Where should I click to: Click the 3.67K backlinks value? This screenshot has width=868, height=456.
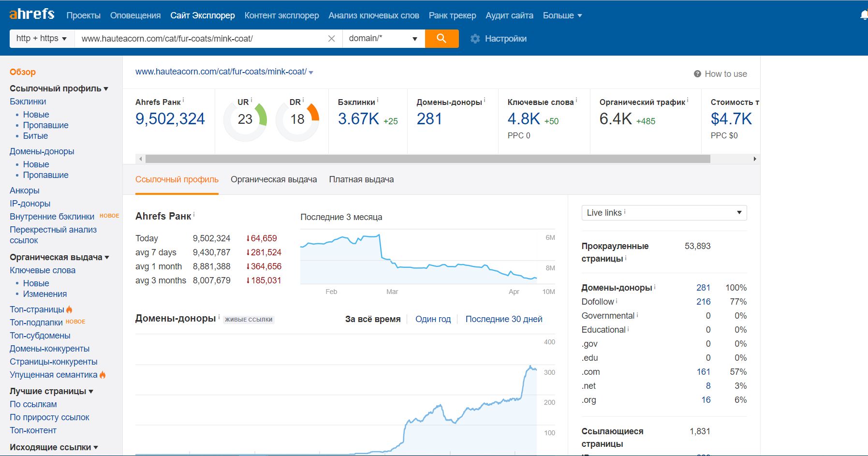tap(358, 119)
